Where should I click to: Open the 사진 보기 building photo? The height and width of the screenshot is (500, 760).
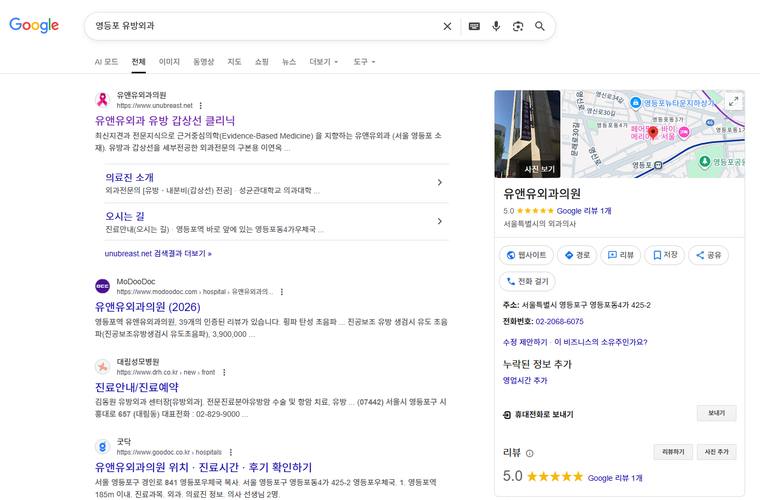click(x=527, y=134)
